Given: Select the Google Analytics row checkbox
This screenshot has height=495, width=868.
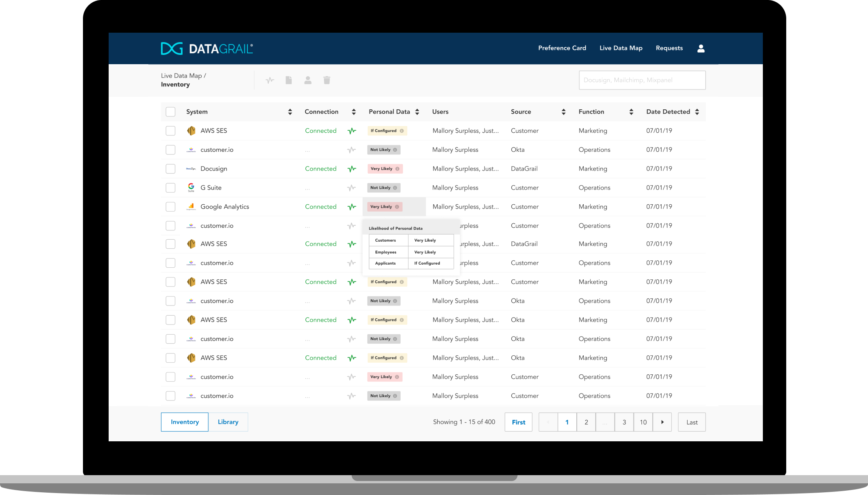Looking at the screenshot, I should click(171, 207).
